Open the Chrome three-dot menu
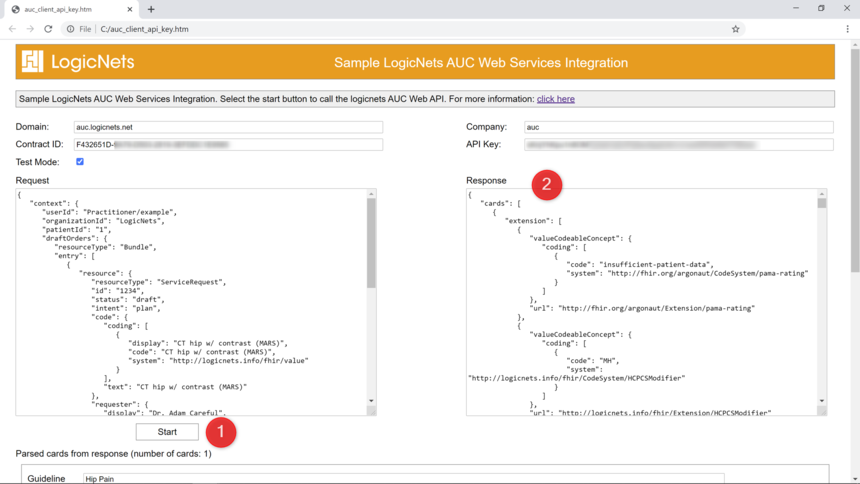This screenshot has width=860, height=484. point(847,29)
